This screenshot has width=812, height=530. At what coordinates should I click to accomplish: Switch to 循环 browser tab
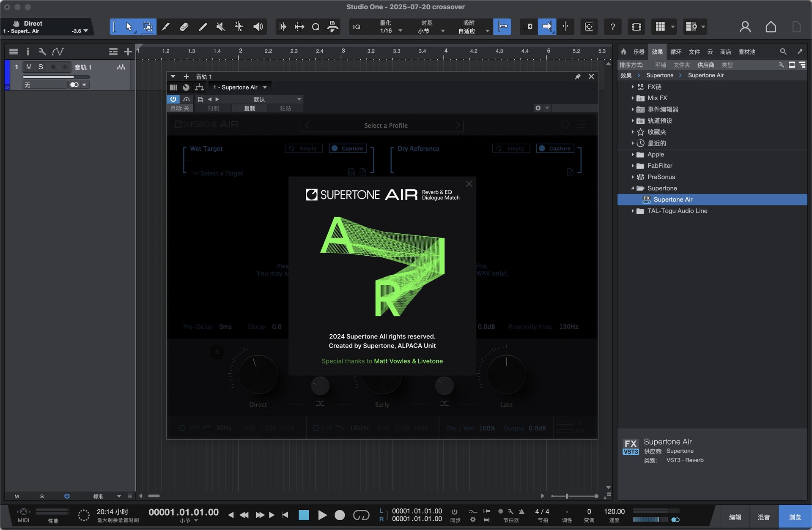tap(675, 52)
